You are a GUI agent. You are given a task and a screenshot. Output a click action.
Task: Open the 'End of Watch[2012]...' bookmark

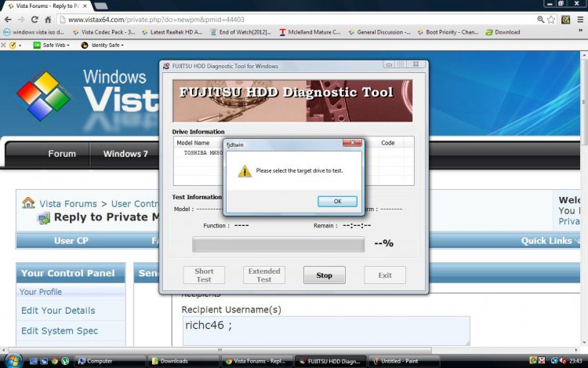pos(241,32)
